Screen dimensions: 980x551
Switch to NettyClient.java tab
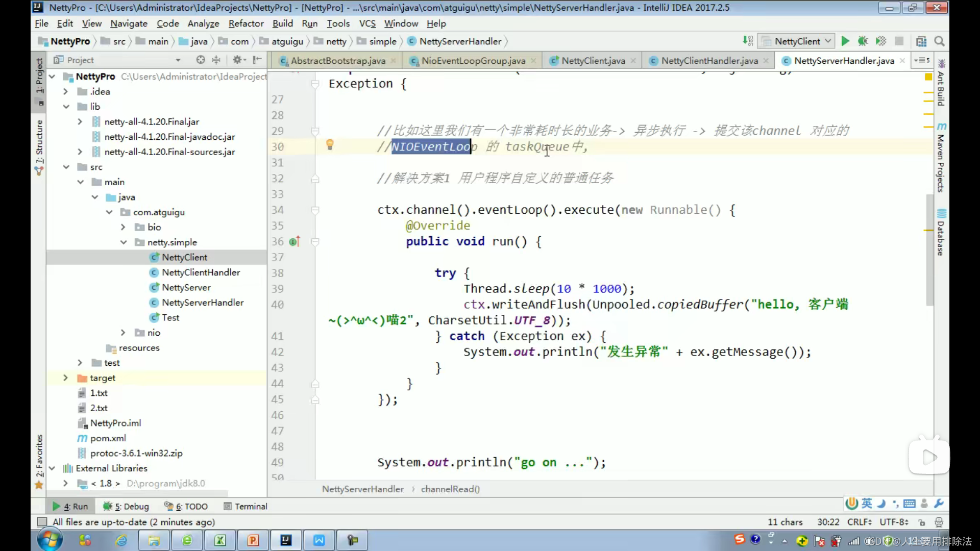coord(593,61)
